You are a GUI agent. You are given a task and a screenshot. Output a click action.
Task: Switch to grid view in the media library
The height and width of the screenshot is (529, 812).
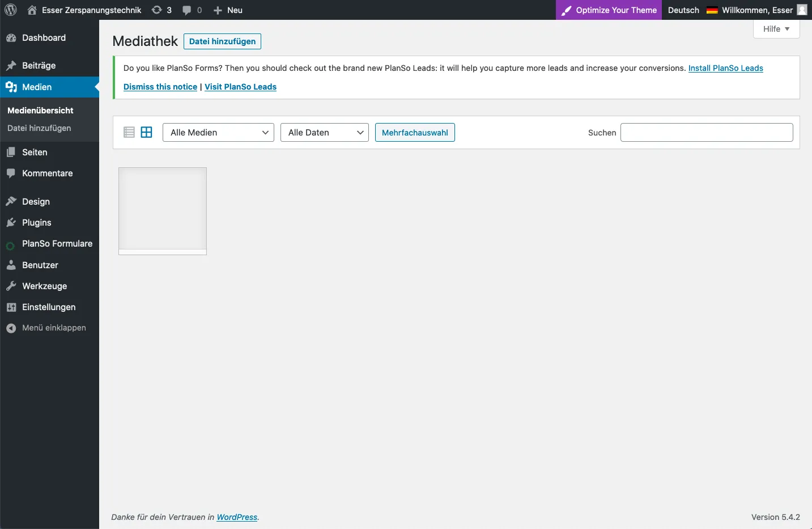147,132
